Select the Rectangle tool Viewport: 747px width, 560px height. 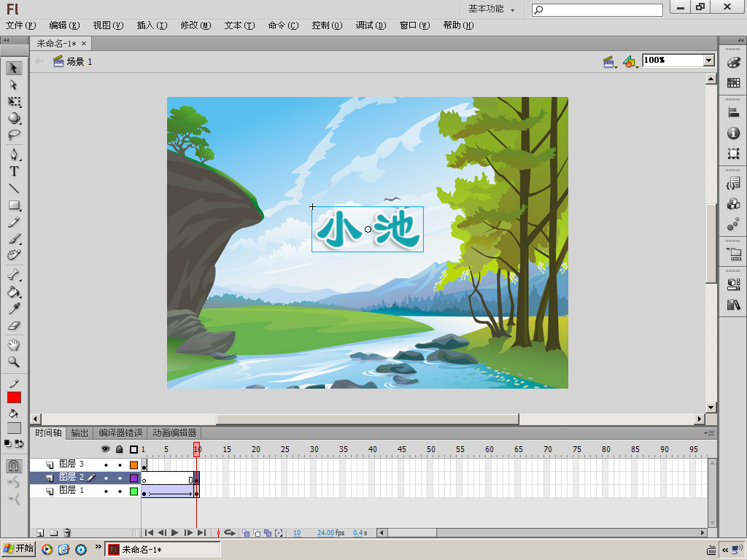[14, 205]
